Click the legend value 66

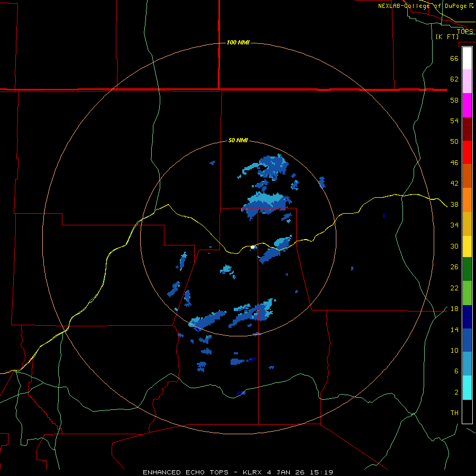click(x=454, y=58)
